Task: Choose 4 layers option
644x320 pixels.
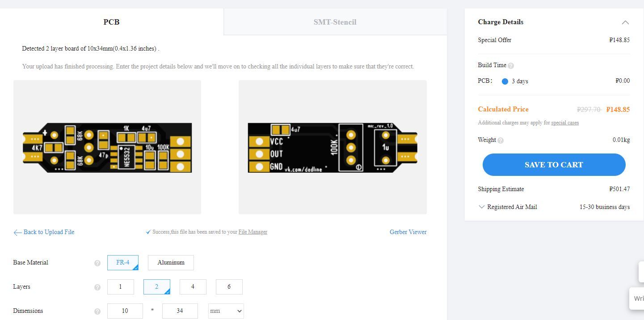Action: (x=193, y=287)
